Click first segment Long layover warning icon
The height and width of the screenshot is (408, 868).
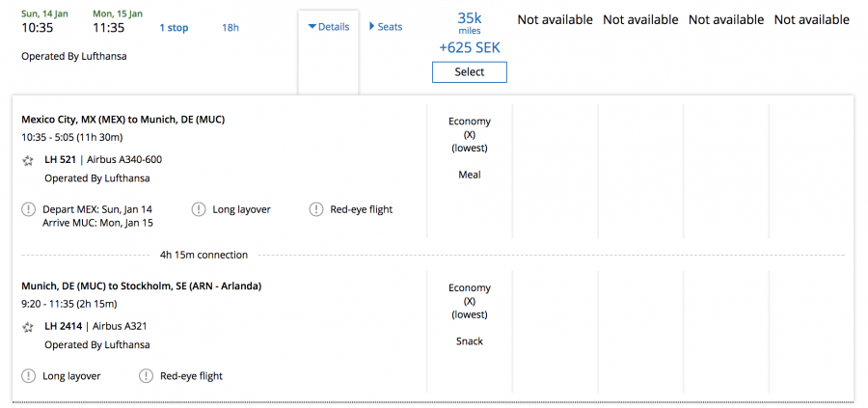click(199, 209)
